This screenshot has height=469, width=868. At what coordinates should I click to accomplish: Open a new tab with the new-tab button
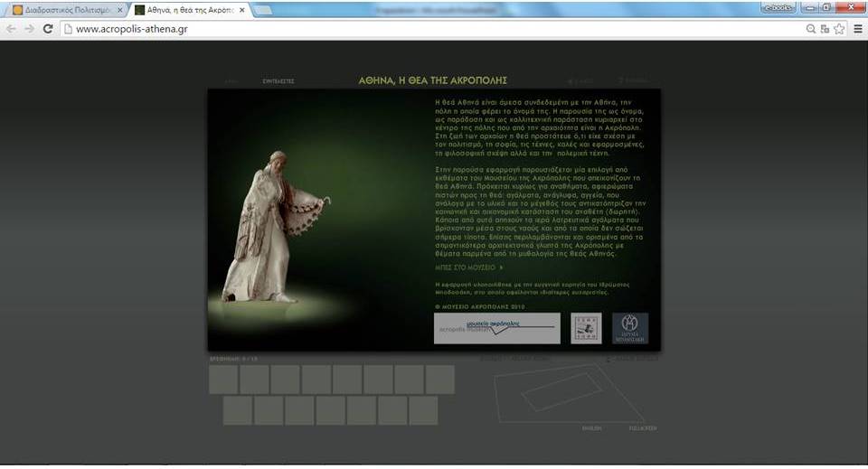(x=264, y=10)
